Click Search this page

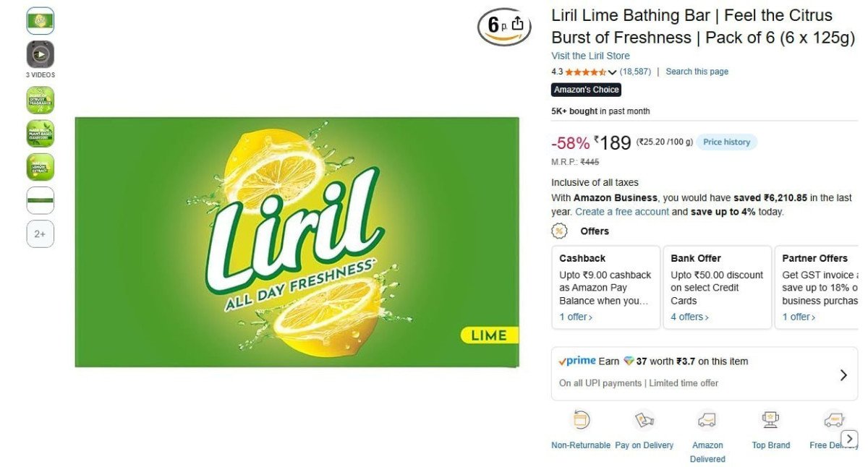point(697,72)
